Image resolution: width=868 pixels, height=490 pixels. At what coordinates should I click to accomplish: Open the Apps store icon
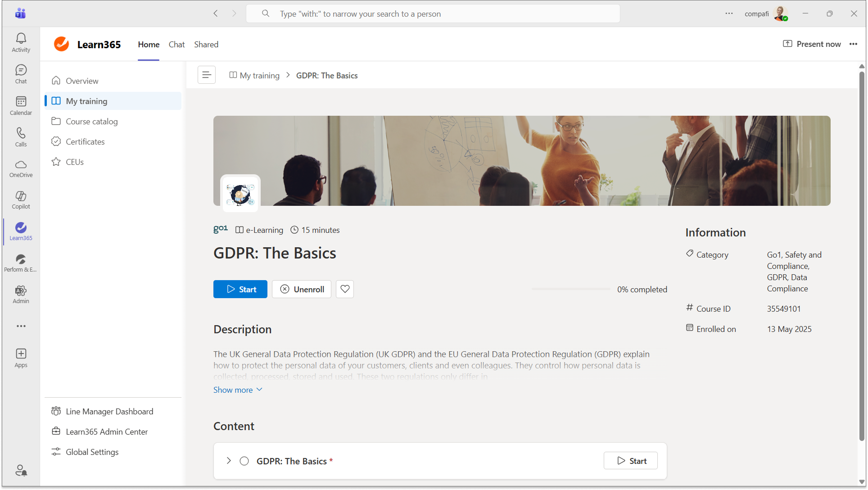21,358
